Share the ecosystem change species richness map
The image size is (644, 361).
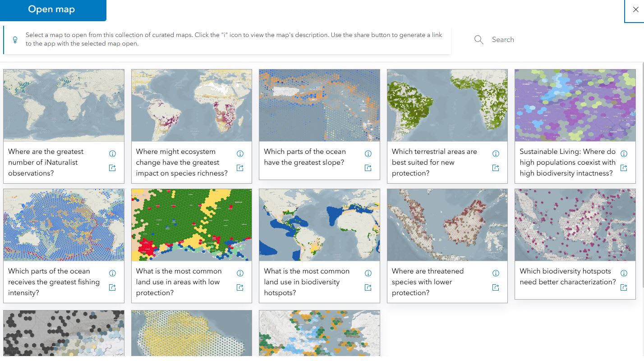tap(240, 168)
